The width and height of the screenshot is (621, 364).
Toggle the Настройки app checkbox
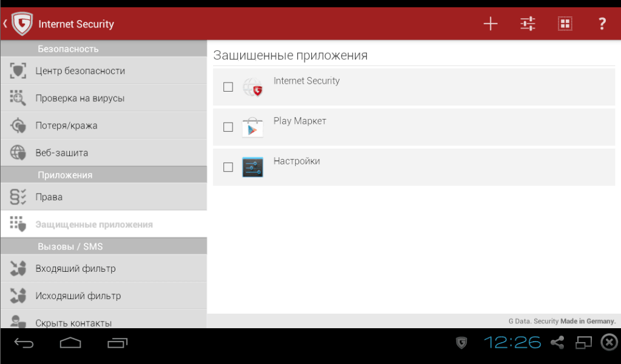[228, 167]
